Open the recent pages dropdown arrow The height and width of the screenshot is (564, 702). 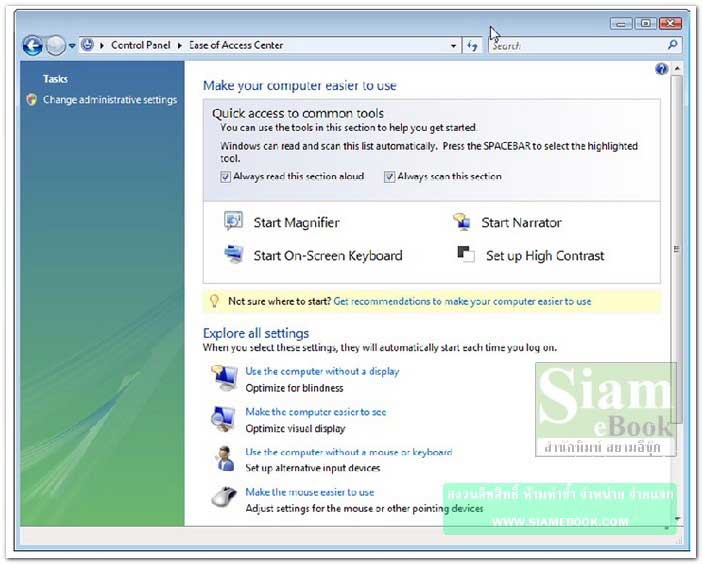pyautogui.click(x=72, y=46)
